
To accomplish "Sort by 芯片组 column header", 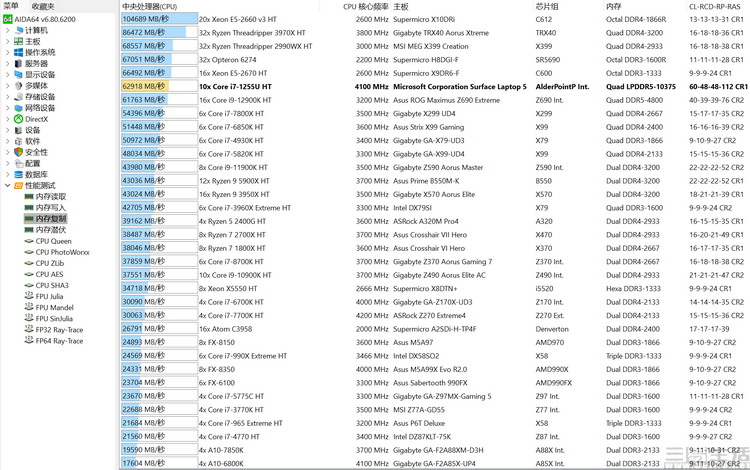I will [x=547, y=6].
